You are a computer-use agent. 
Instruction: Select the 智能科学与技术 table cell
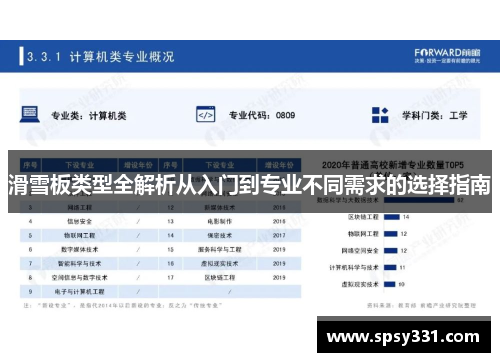[x=79, y=263]
